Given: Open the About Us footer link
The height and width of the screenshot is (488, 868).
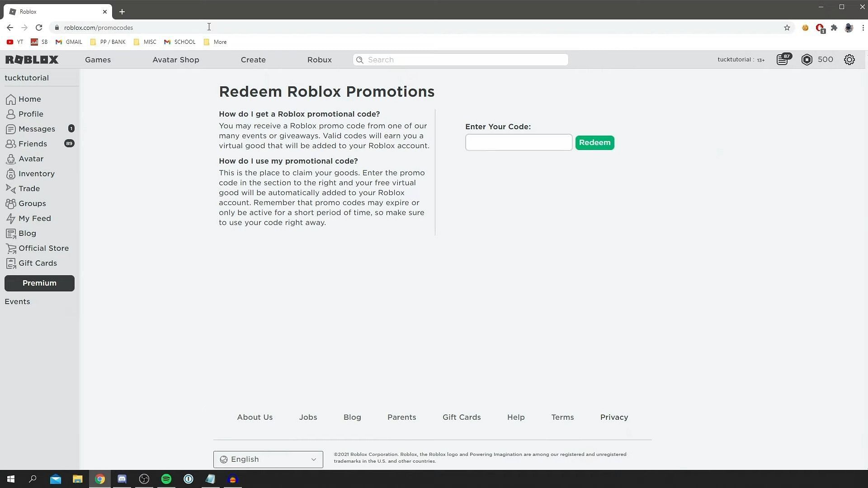Looking at the screenshot, I should click(255, 417).
